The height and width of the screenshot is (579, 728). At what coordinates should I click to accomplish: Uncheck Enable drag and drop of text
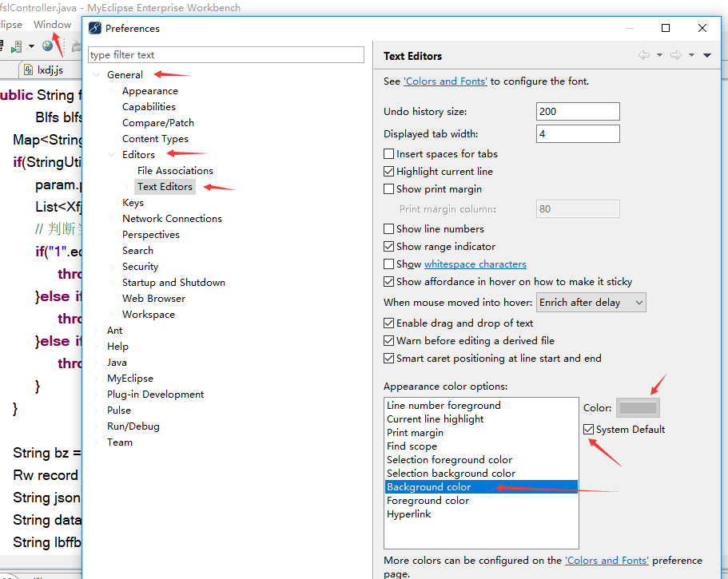[388, 323]
